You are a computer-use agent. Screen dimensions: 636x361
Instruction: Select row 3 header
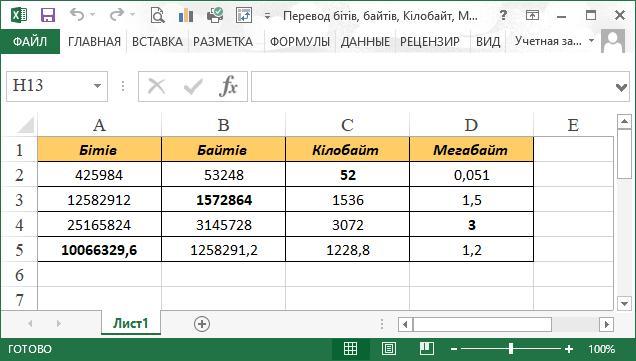point(19,200)
